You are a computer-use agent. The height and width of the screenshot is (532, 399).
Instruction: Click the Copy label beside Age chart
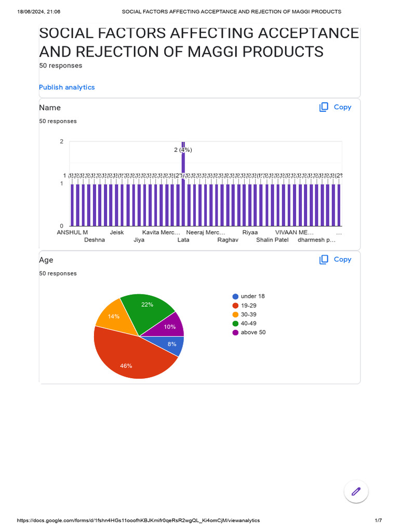click(x=342, y=259)
